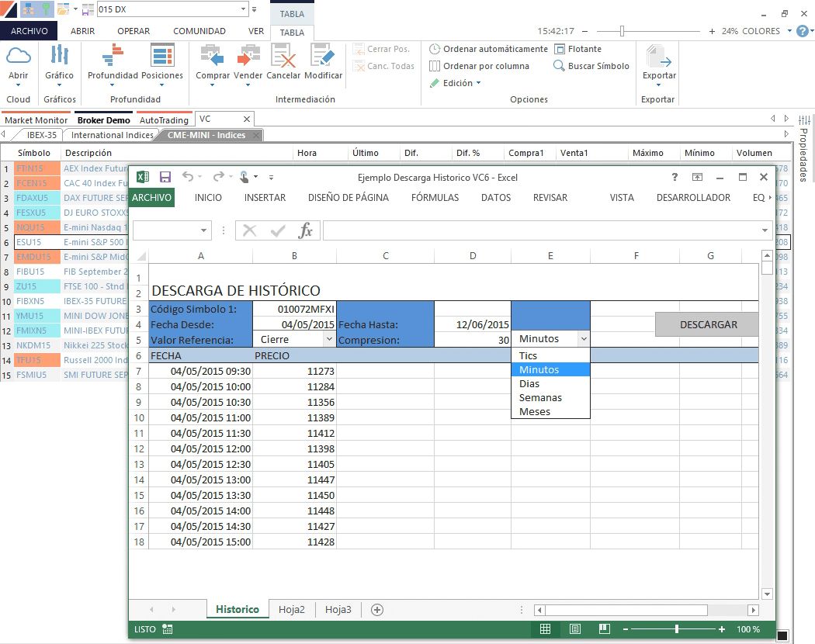Click the Excel zoom slider handle

pos(676,629)
